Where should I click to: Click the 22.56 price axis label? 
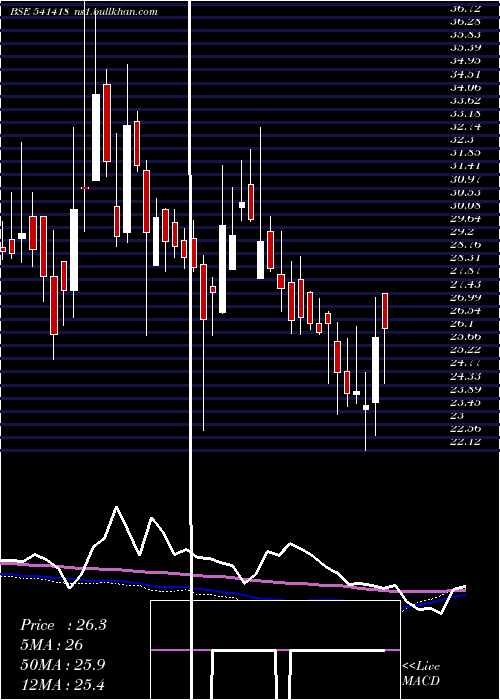tap(466, 429)
